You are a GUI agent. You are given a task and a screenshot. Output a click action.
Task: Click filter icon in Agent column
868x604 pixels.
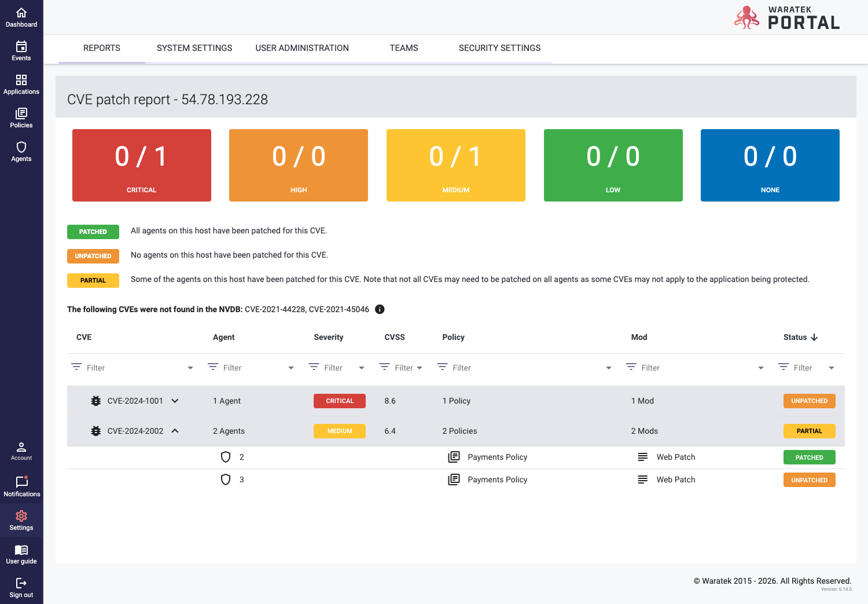pos(213,367)
